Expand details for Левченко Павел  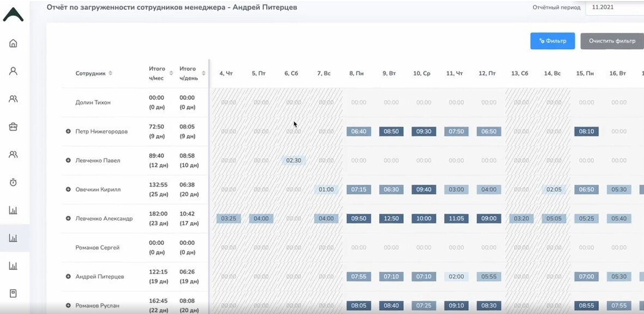point(68,160)
